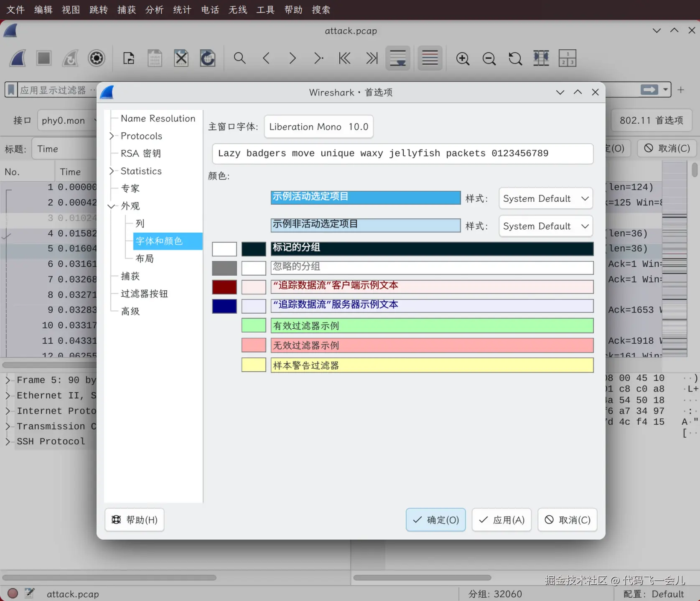Go back in packet history

point(266,58)
